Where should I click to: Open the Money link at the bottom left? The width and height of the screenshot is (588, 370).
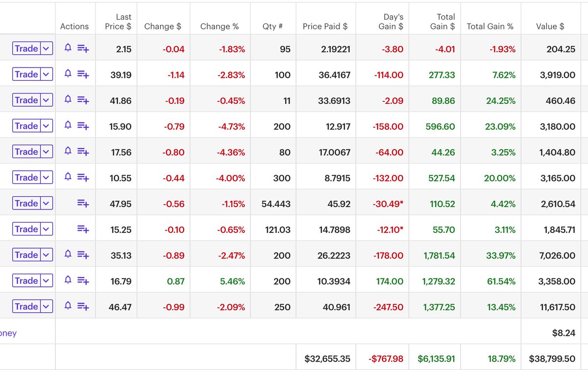click(x=7, y=332)
